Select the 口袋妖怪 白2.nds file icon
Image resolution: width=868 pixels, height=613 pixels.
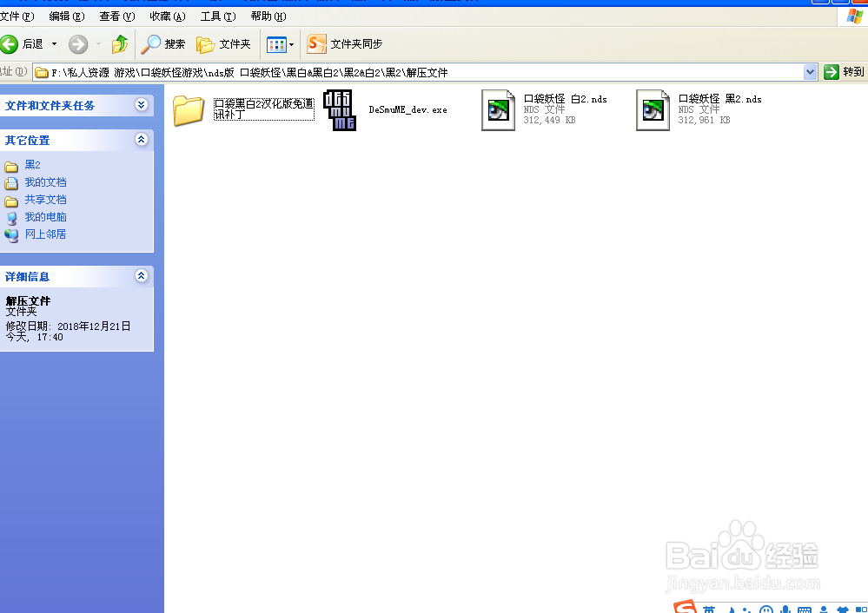pos(498,110)
